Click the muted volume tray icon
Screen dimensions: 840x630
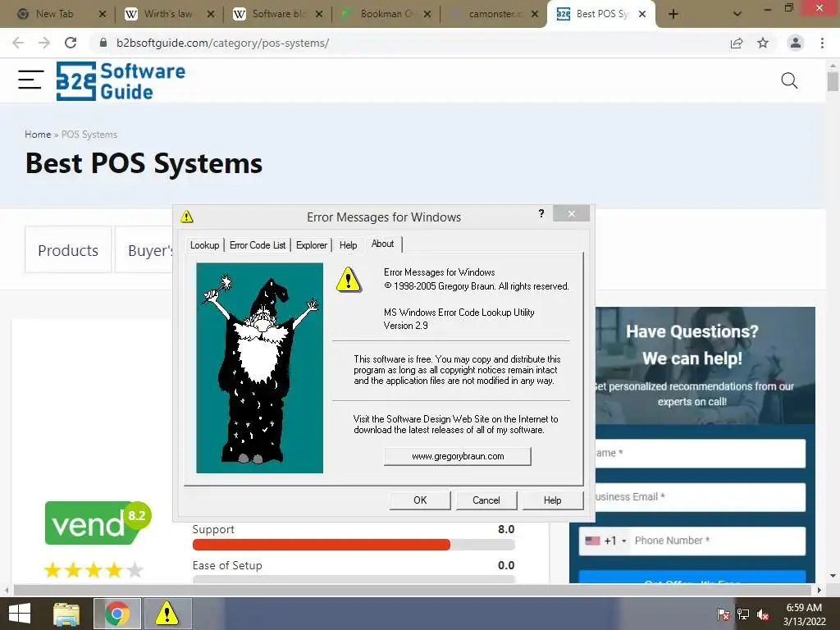click(763, 614)
